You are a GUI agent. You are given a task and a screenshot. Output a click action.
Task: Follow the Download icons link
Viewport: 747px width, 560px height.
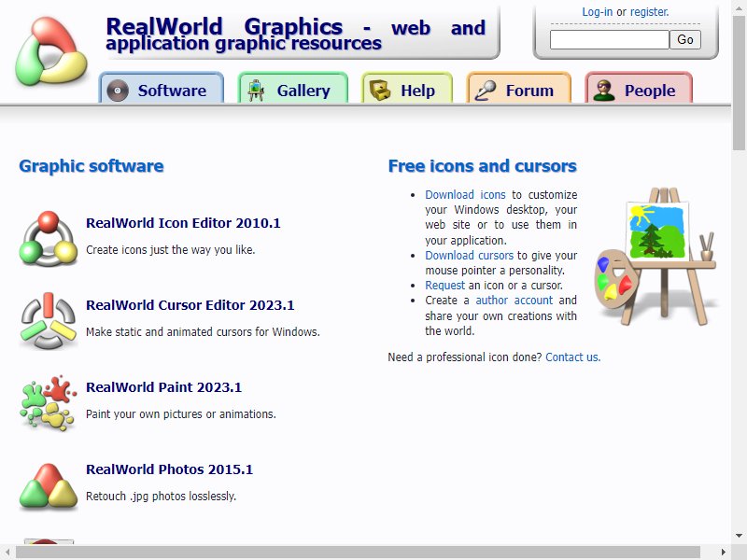pyautogui.click(x=465, y=195)
